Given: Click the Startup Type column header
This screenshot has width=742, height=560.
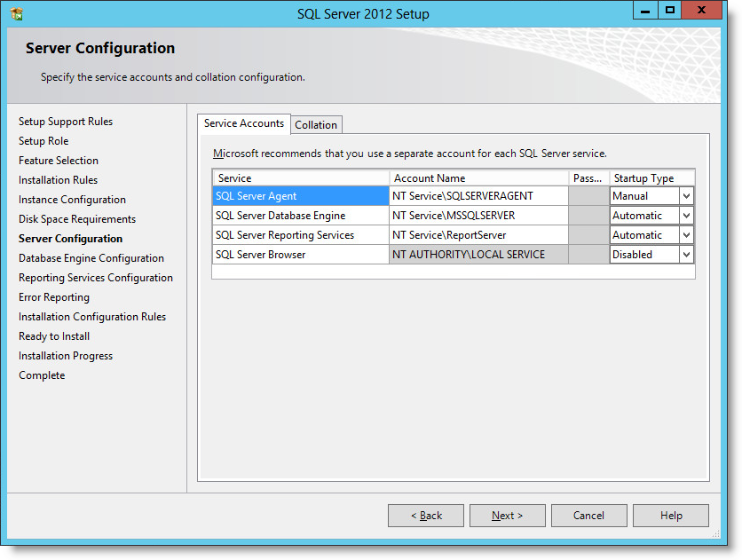Looking at the screenshot, I should [x=652, y=178].
